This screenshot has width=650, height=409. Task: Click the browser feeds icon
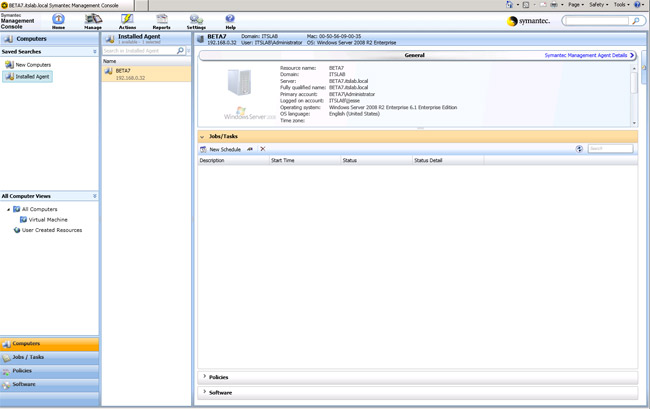[x=526, y=5]
